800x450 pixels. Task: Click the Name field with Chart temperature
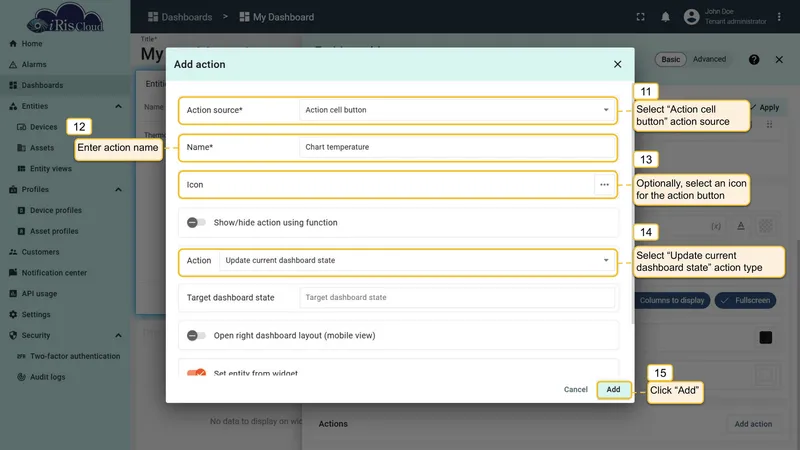click(x=458, y=147)
